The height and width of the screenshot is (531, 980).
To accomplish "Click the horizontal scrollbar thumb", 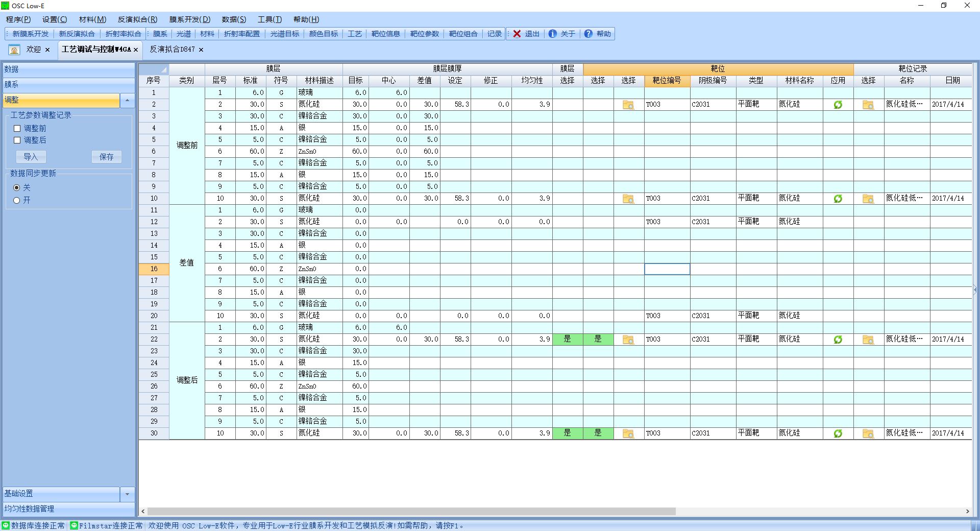I will tap(411, 511).
